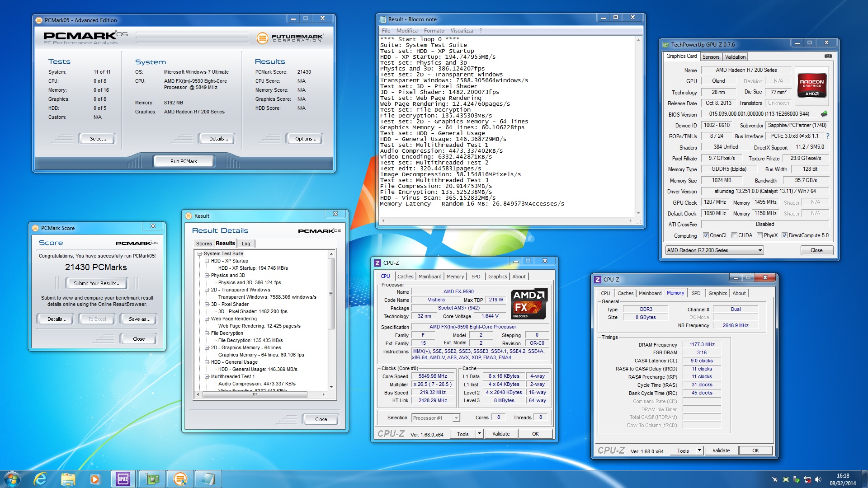This screenshot has height=488, width=868.
Task: Click the volume speaker tray icon
Action: 818,479
